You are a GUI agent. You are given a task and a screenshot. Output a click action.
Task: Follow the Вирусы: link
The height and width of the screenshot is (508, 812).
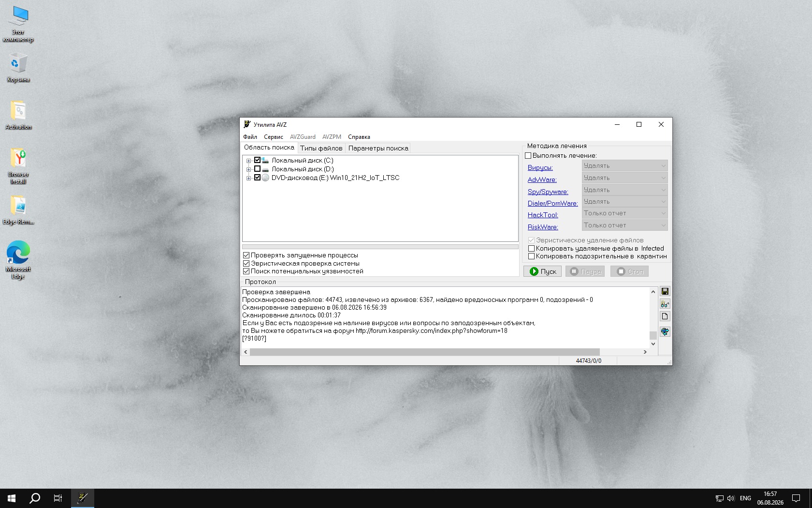coord(540,167)
